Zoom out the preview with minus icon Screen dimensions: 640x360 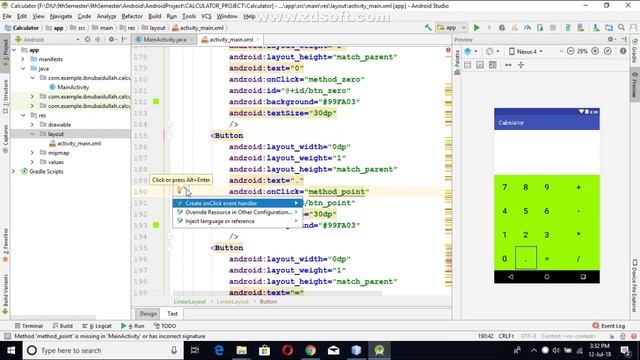(571, 51)
